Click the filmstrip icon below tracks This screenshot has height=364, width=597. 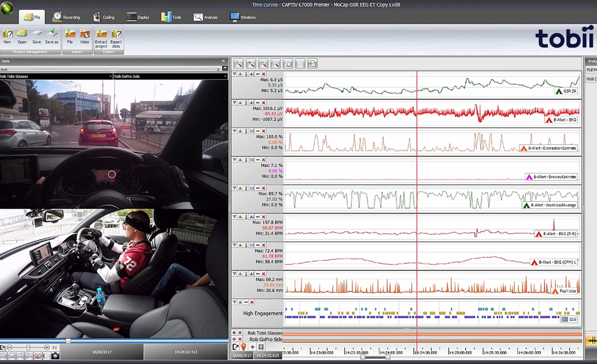coord(261,347)
